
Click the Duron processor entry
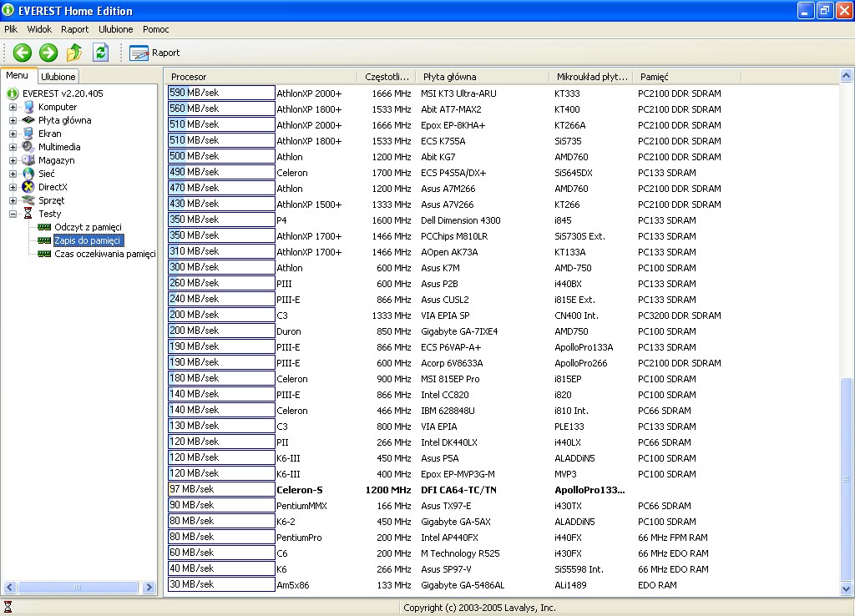[288, 331]
